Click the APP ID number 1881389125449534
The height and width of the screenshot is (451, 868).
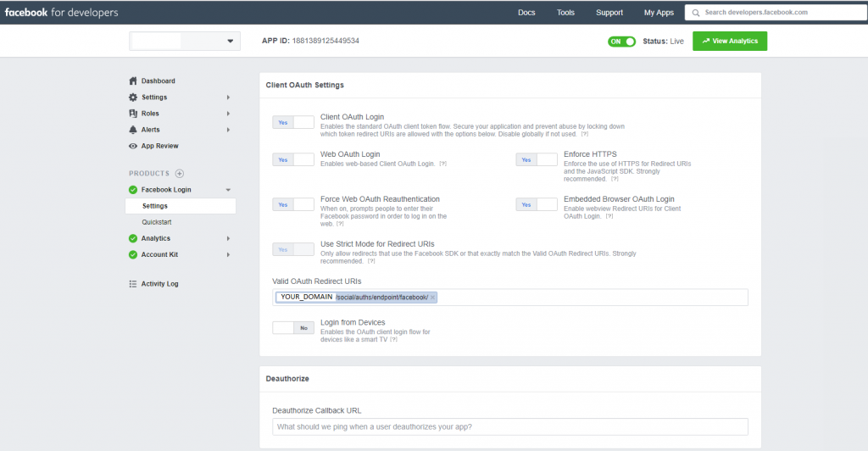325,41
